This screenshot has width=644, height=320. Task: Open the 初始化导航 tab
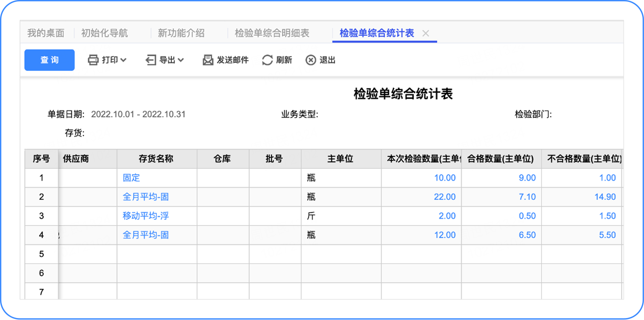point(105,33)
